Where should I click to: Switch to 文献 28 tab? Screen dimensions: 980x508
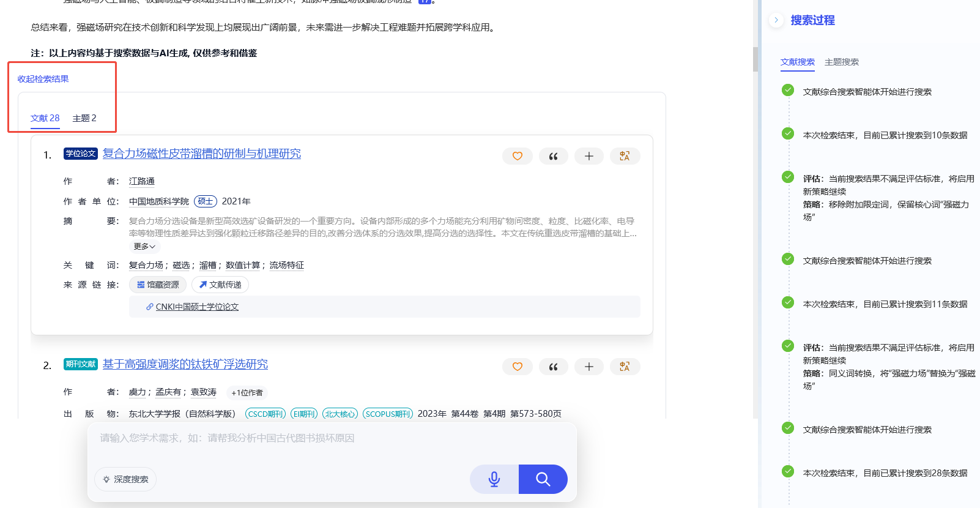(45, 118)
